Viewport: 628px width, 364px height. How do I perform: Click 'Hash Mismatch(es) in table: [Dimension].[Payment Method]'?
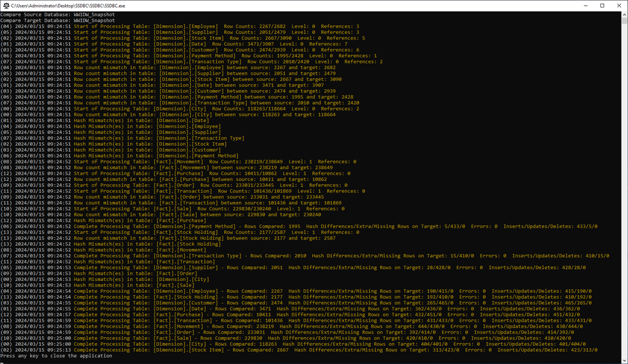tap(119, 156)
